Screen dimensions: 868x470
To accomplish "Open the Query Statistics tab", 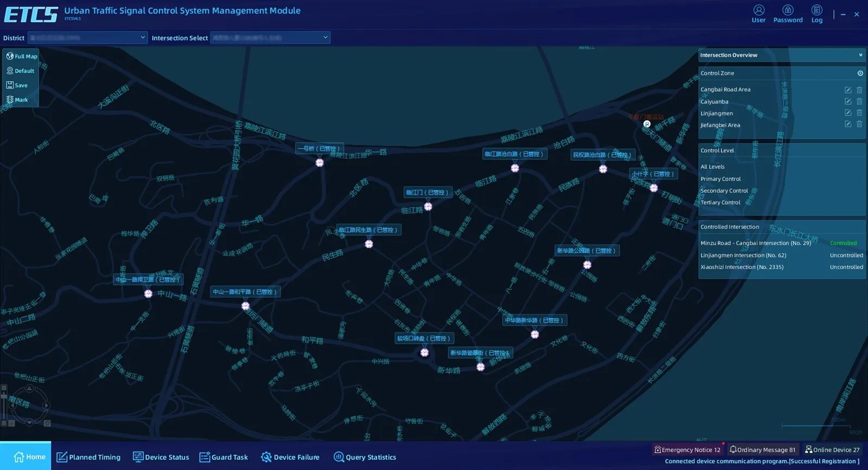I will click(x=365, y=457).
